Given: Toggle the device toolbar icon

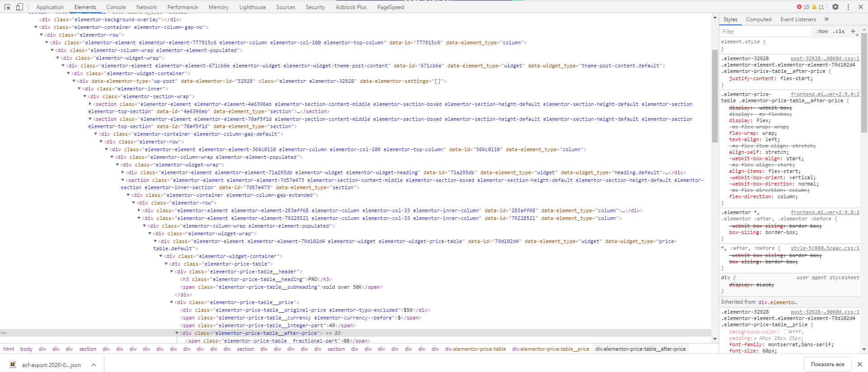Looking at the screenshot, I should [x=19, y=7].
